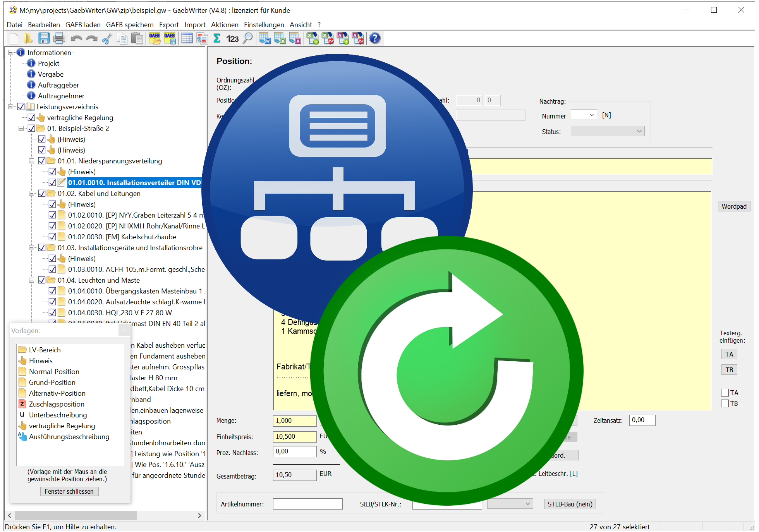The image size is (759, 532).
Task: Undo the last action
Action: click(x=77, y=38)
